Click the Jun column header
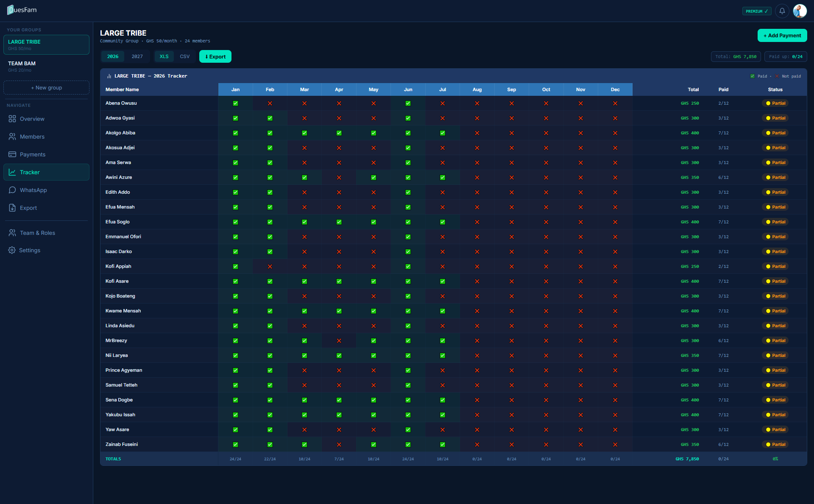Screen dimensions: 814x504 [408, 89]
